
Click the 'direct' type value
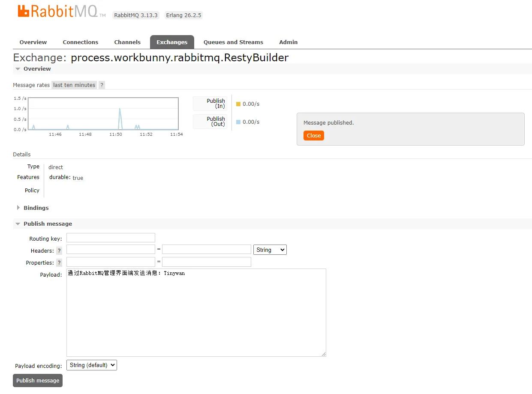[56, 167]
